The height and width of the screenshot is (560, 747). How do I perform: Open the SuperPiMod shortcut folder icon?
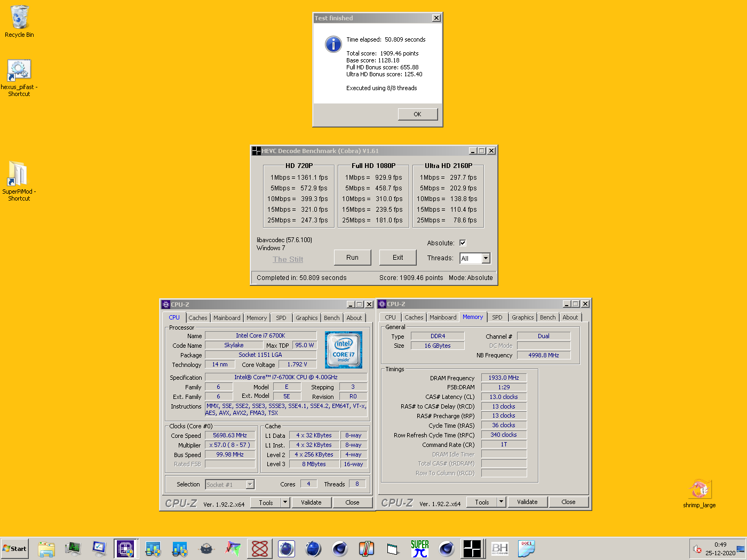click(19, 180)
